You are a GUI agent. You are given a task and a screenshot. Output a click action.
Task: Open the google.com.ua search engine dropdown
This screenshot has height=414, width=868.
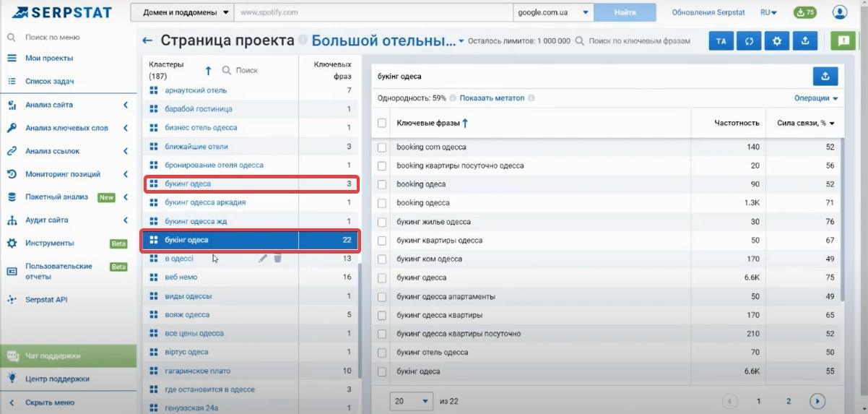[x=552, y=12]
